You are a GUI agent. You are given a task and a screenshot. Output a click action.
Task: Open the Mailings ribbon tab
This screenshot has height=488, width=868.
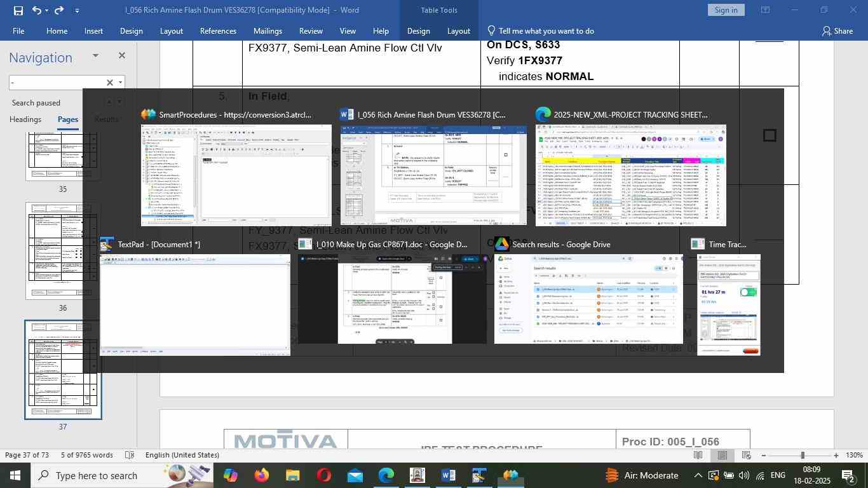pos(268,31)
